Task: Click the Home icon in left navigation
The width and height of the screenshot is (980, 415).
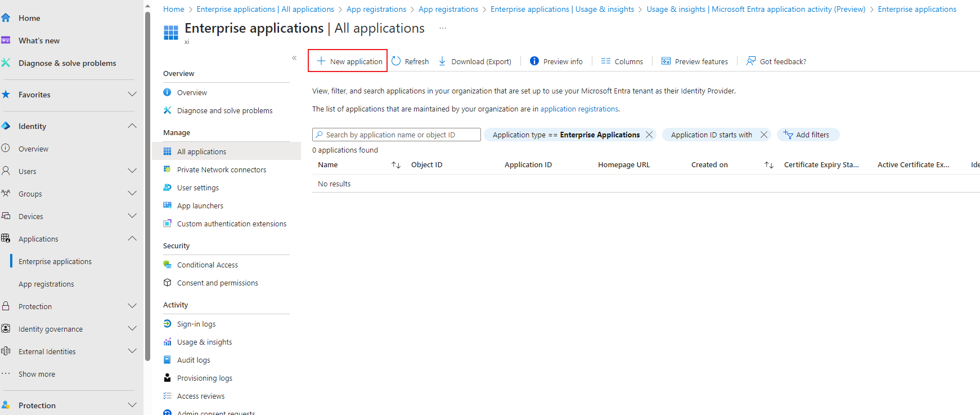Action: click(6, 17)
